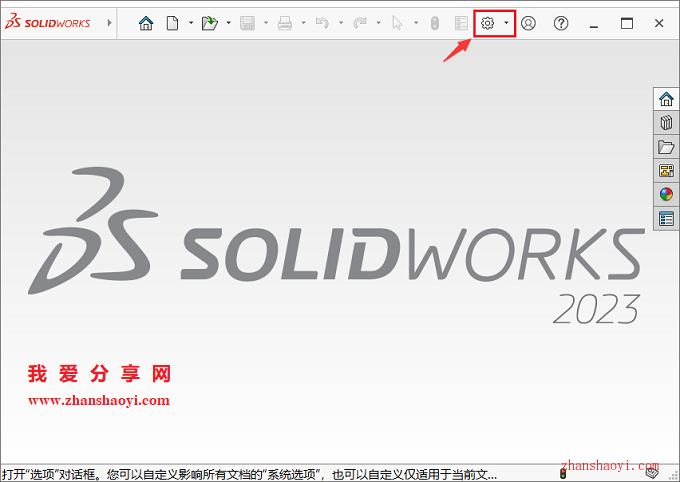680x482 pixels.
Task: Expand the SOLIDWORKS menu flyout arrow
Action: point(109,23)
